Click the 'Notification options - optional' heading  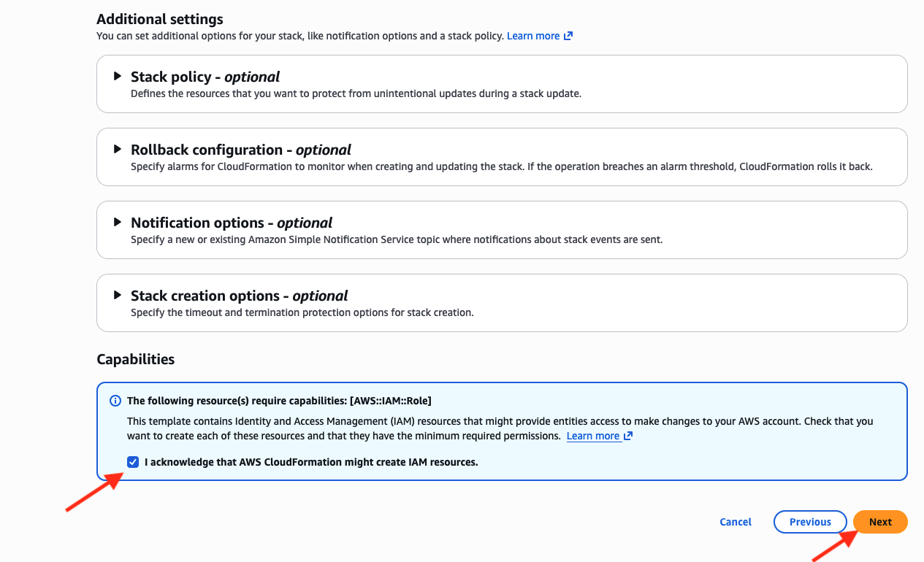coord(232,223)
